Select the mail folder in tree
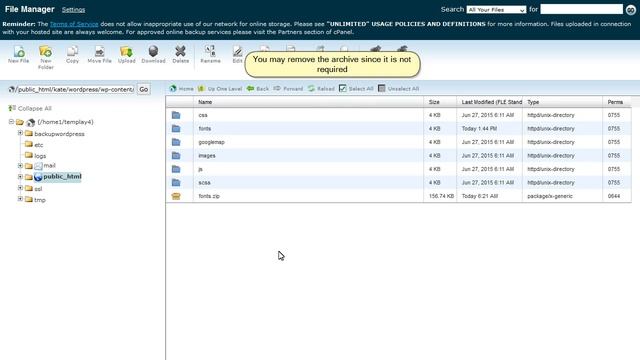Viewport: 640px width, 360px height. point(49,165)
